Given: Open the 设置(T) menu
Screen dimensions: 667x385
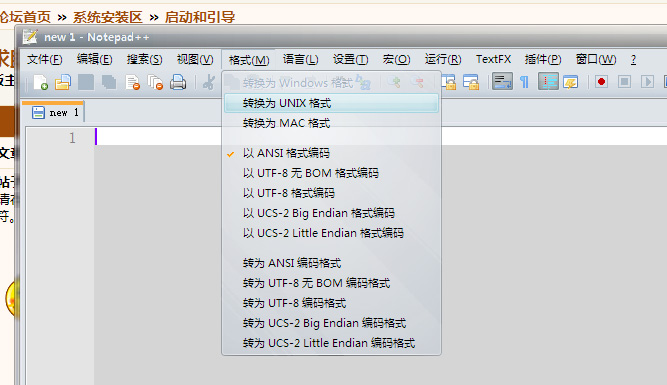Looking at the screenshot, I should pos(351,60).
